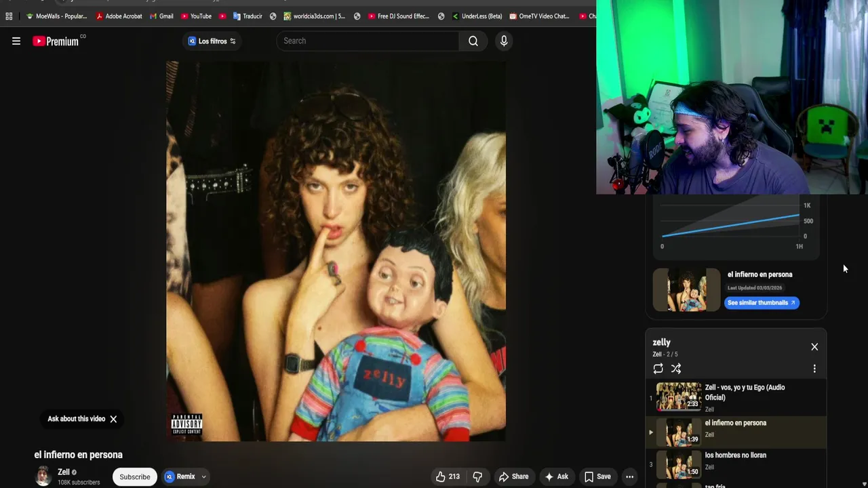Open the Zell channel name link
868x488 pixels.
[64, 472]
